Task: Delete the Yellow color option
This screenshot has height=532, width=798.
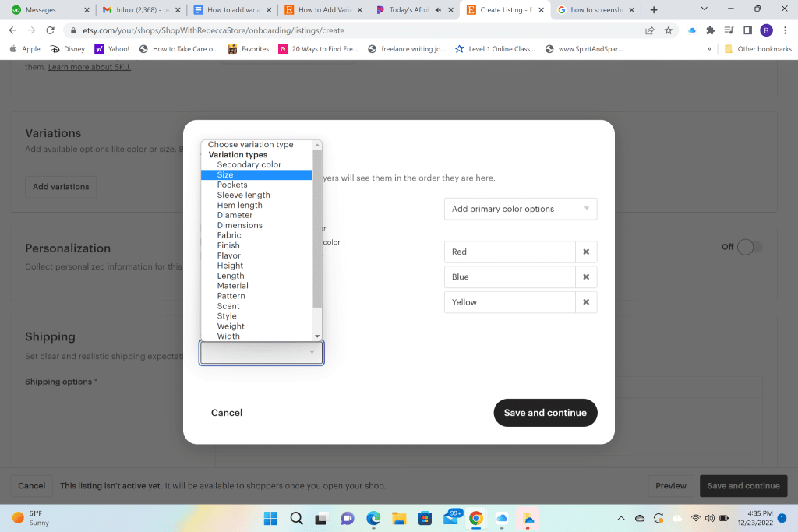Action: pyautogui.click(x=586, y=302)
